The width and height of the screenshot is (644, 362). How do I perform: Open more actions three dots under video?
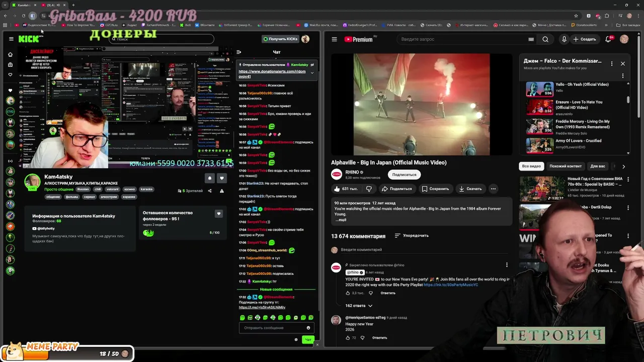[493, 189]
